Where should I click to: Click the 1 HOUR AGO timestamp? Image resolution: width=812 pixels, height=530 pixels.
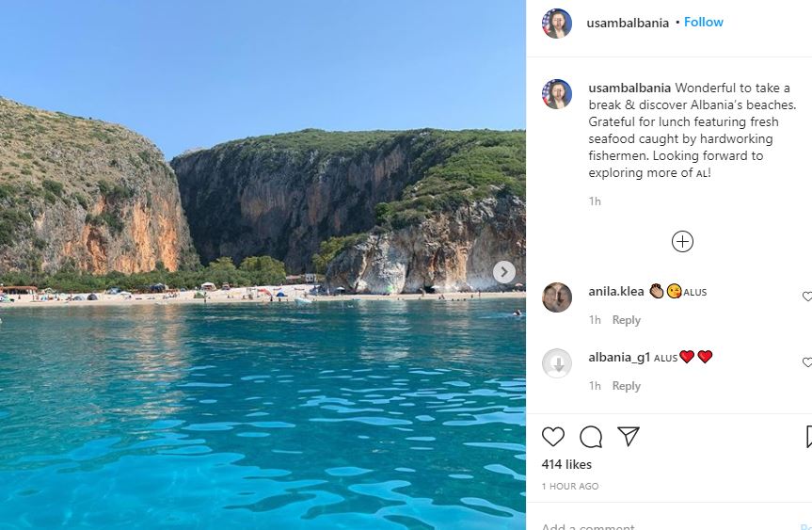click(x=570, y=487)
